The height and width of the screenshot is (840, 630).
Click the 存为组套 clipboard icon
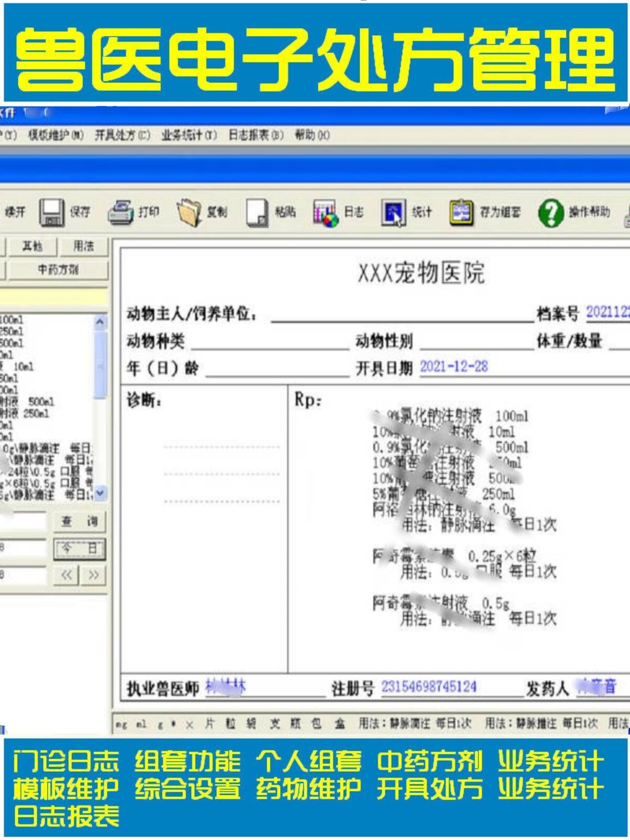[x=461, y=213]
